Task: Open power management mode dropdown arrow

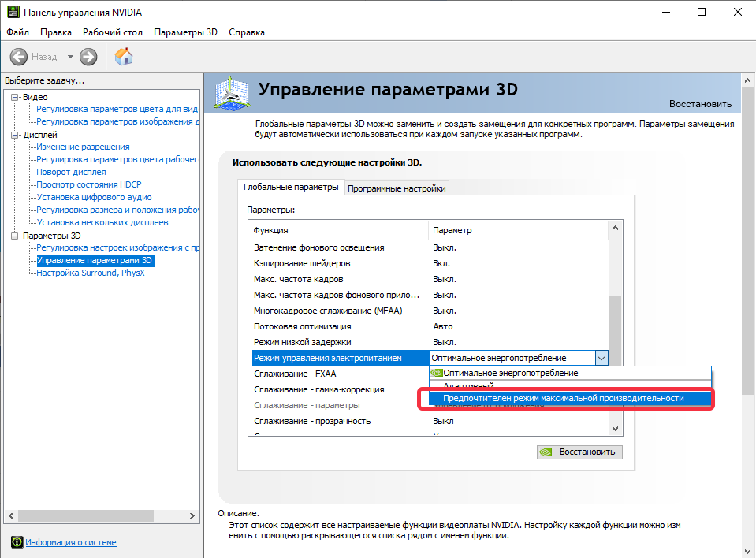Action: (601, 358)
